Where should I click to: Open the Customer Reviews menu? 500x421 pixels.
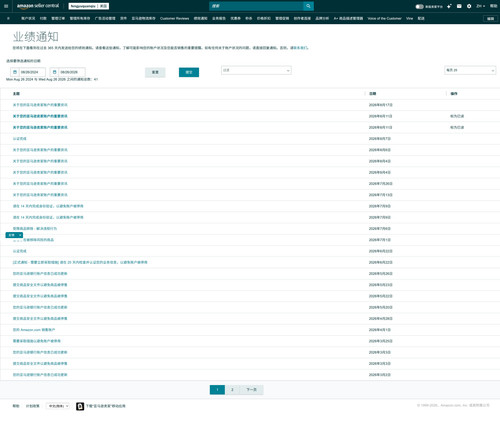pos(174,18)
